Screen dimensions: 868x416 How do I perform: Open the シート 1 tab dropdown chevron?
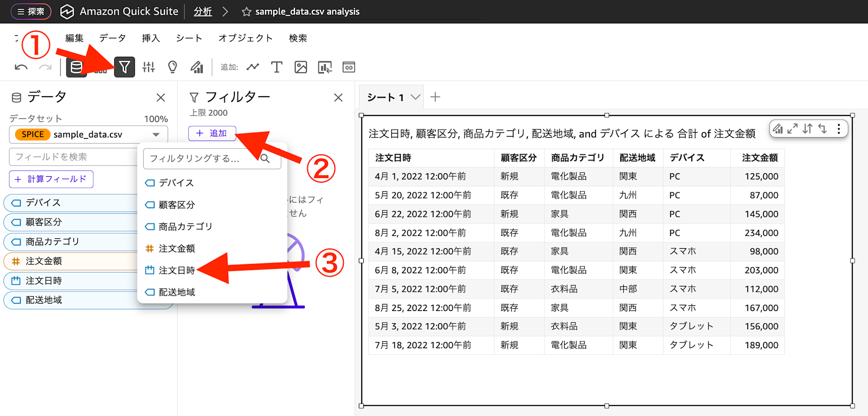tap(415, 97)
